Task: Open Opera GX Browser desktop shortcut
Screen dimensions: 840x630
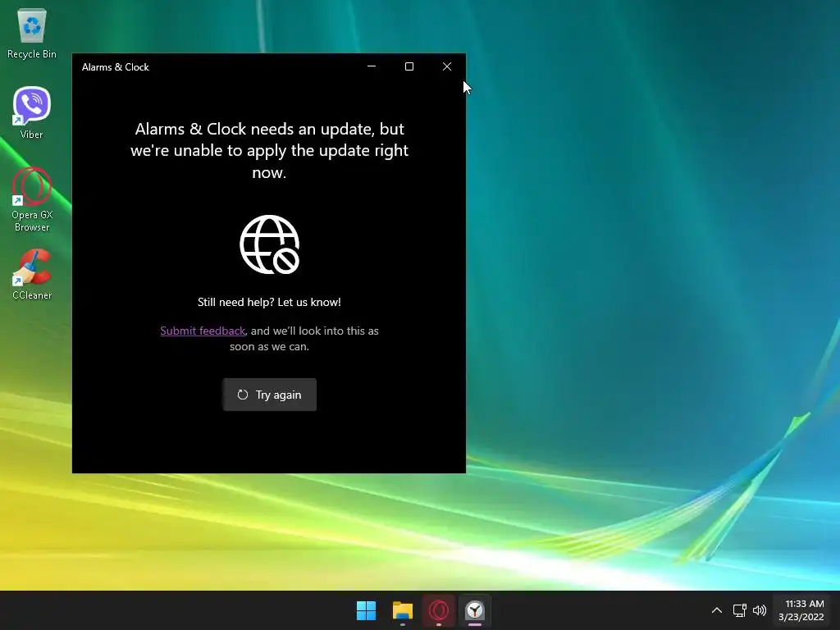Action: 32,200
